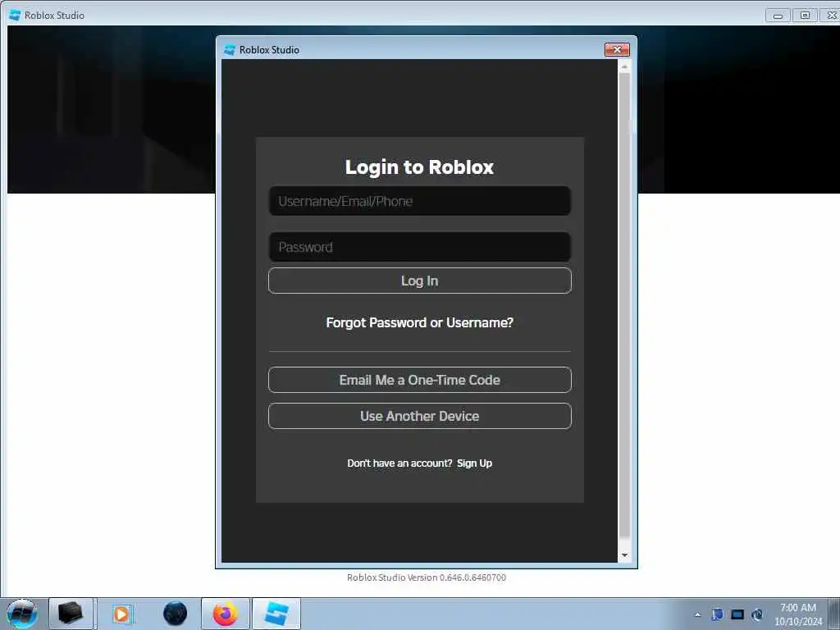
Task: Show hidden system tray icons
Action: tap(697, 614)
